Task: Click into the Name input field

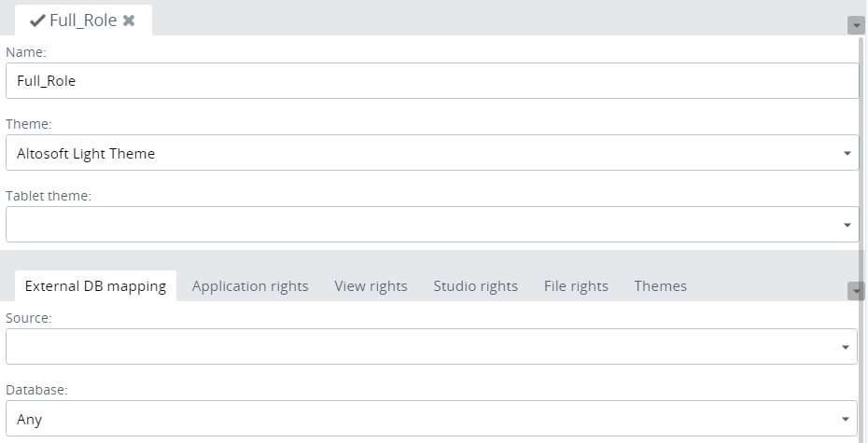Action: pyautogui.click(x=431, y=81)
